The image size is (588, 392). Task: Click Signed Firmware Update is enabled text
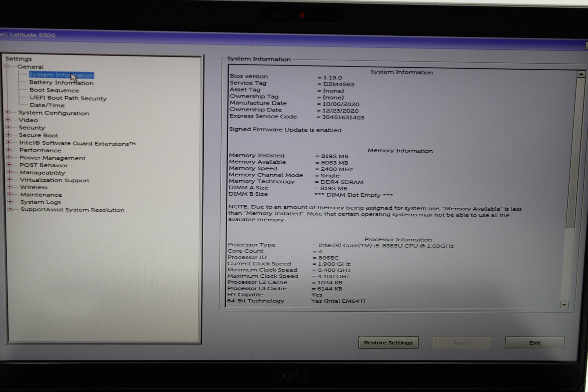click(x=285, y=130)
